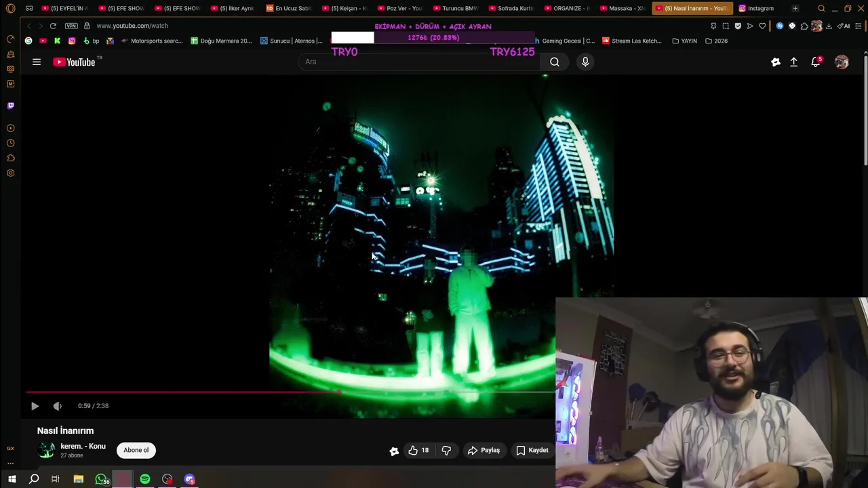Viewport: 868px width, 488px height.
Task: Subscribe with the Abone ol button
Action: [136, 450]
